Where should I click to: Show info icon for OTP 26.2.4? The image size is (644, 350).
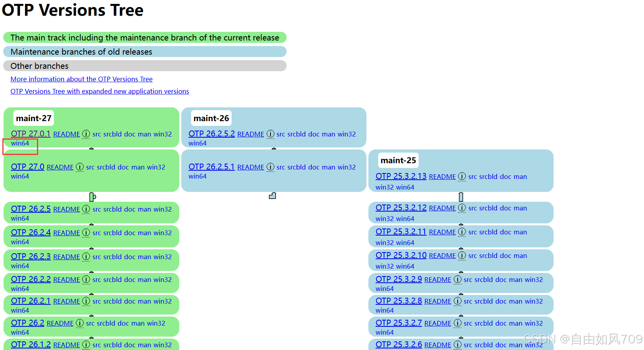click(86, 233)
